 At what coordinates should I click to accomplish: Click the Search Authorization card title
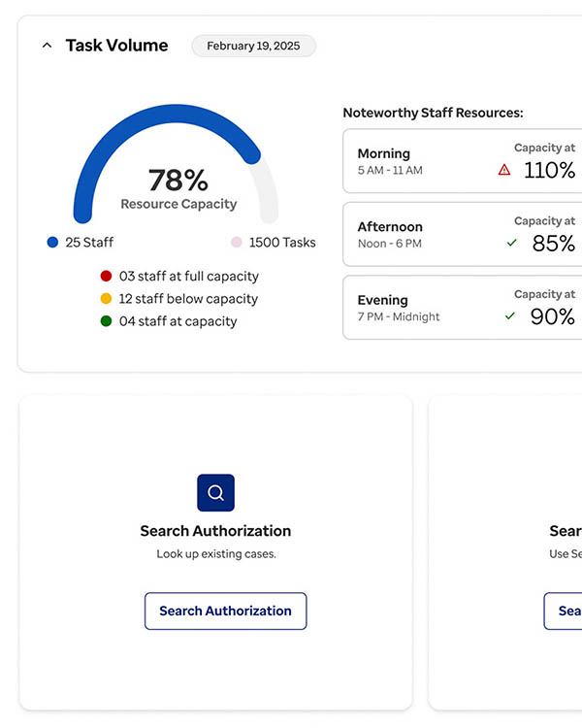click(x=215, y=531)
